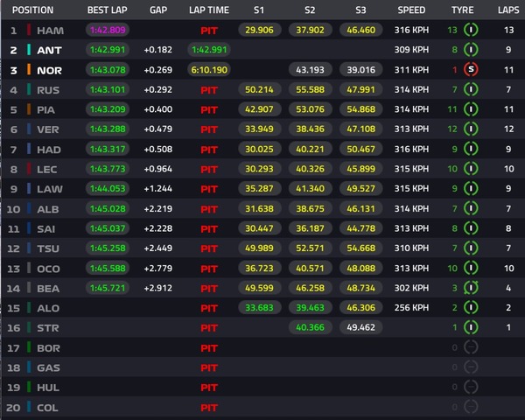Click the tyre icon in VER's row

[x=472, y=129]
